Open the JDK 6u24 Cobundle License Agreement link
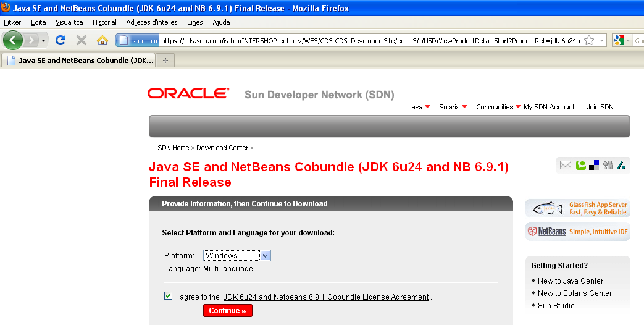644x325 pixels. [x=326, y=297]
